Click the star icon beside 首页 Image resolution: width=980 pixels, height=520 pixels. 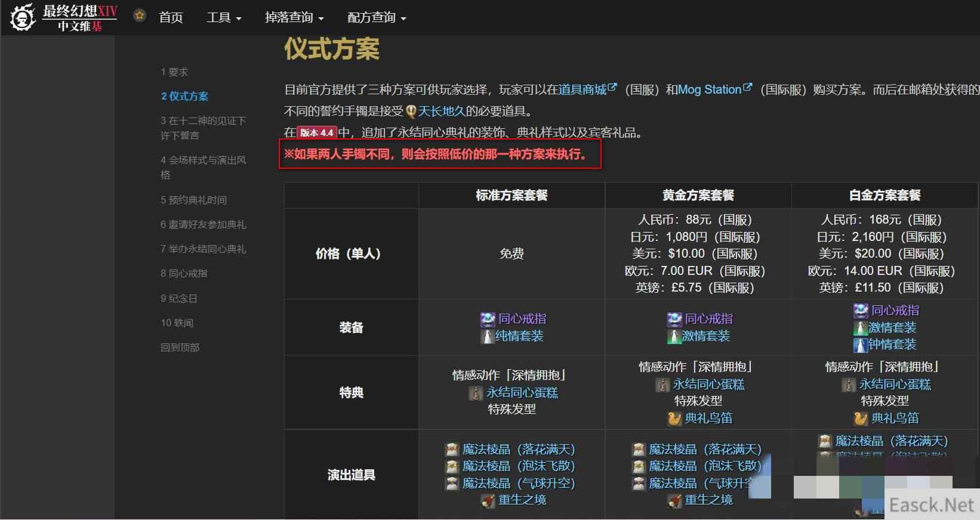click(140, 16)
